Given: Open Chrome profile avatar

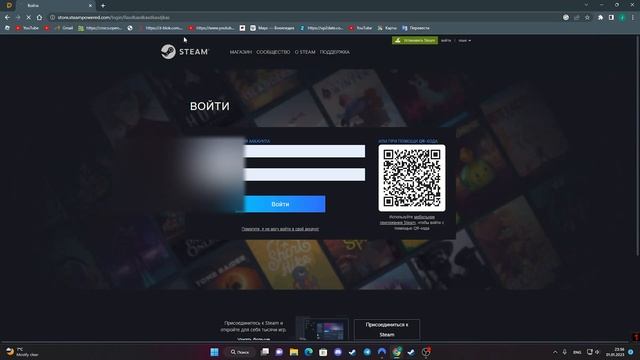Looking at the screenshot, I should tap(622, 18).
